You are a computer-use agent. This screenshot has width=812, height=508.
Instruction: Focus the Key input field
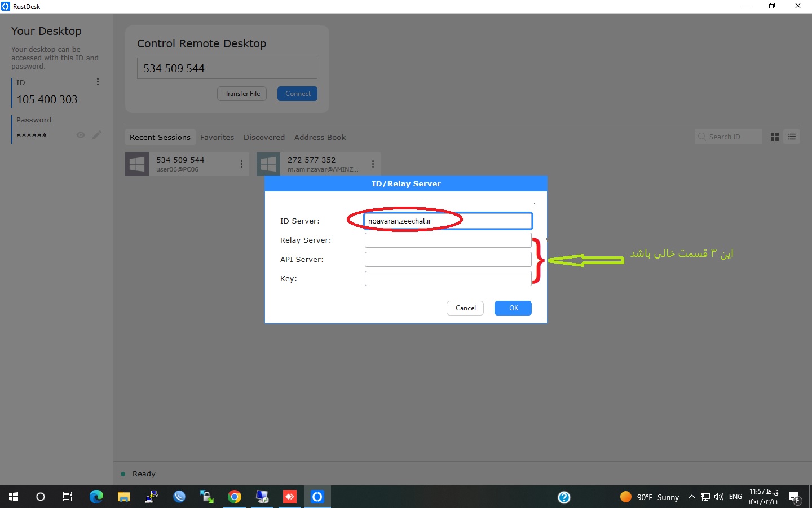pyautogui.click(x=448, y=279)
